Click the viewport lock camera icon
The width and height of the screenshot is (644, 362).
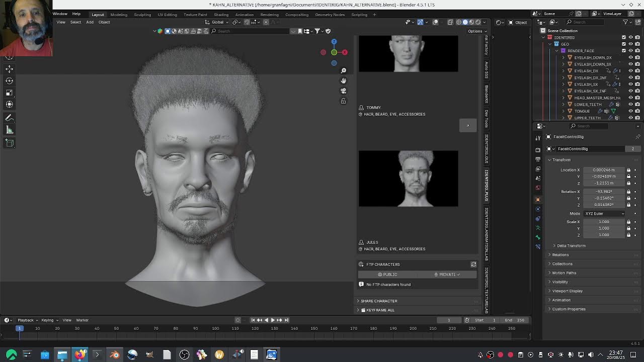pyautogui.click(x=344, y=101)
